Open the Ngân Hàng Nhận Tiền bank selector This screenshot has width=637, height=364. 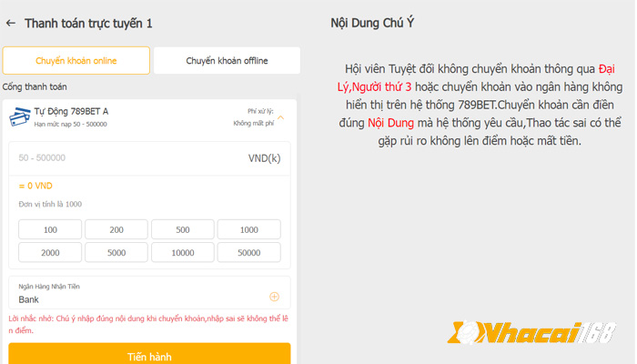coord(149,293)
